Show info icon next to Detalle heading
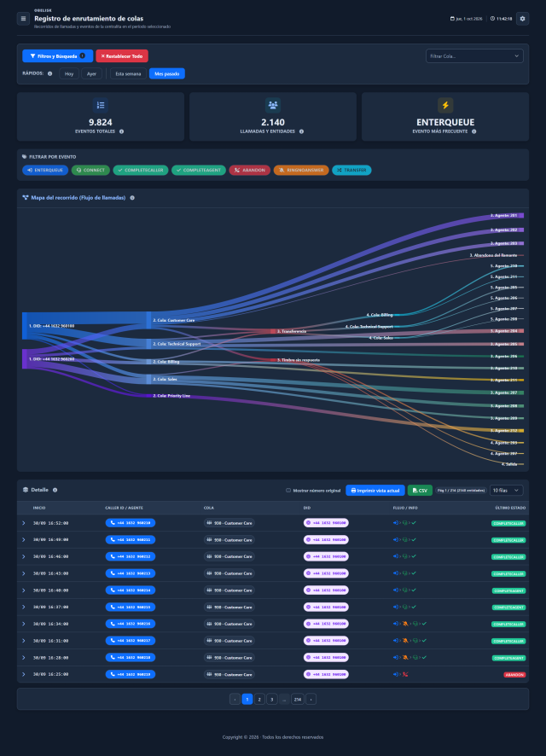Image resolution: width=546 pixels, height=756 pixels. (x=55, y=490)
